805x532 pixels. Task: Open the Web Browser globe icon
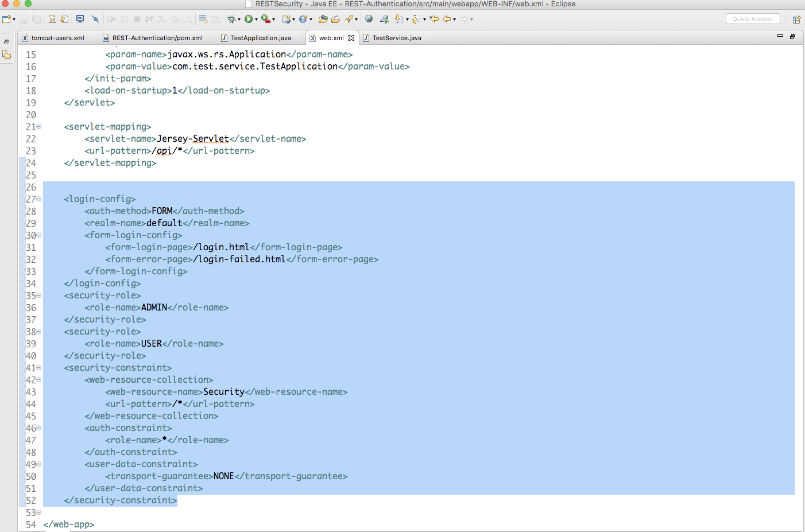click(x=369, y=19)
